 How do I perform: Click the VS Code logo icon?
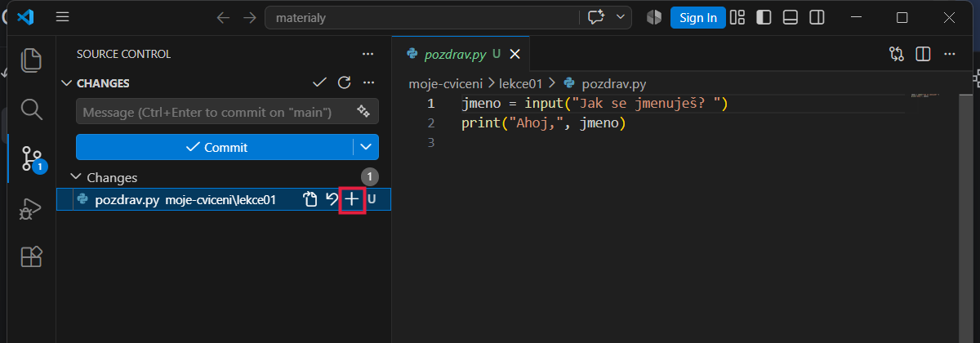(24, 17)
